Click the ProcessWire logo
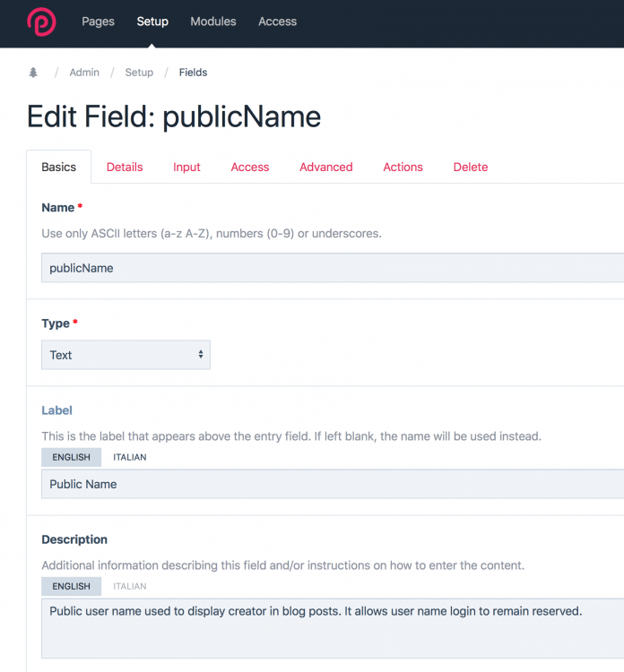The width and height of the screenshot is (624, 672). point(41,22)
